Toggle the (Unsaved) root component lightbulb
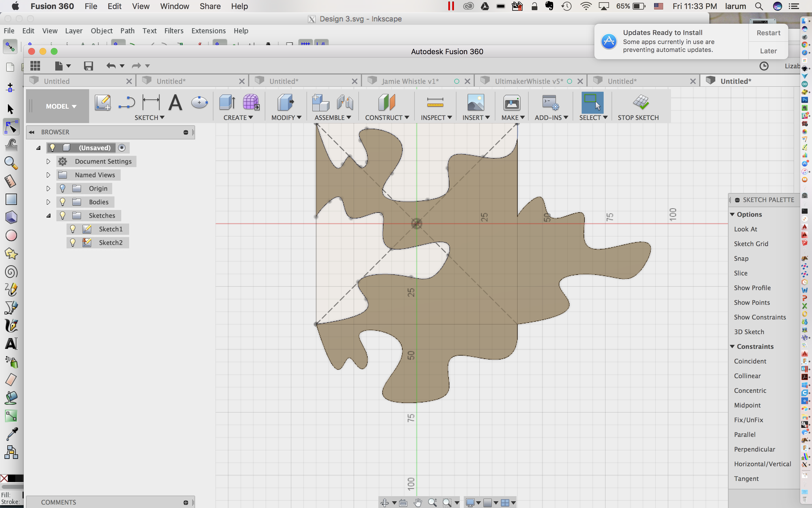This screenshot has height=508, width=812. 52,148
